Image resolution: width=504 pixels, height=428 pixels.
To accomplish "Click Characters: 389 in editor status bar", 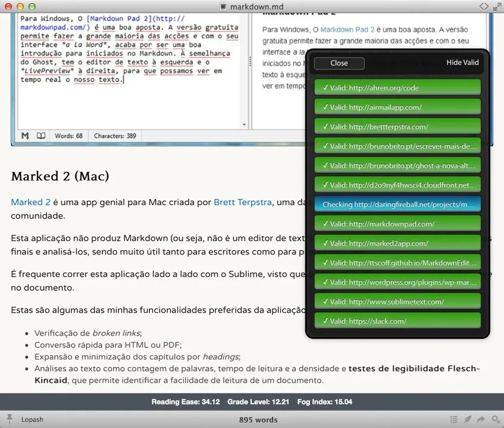I will (x=115, y=136).
